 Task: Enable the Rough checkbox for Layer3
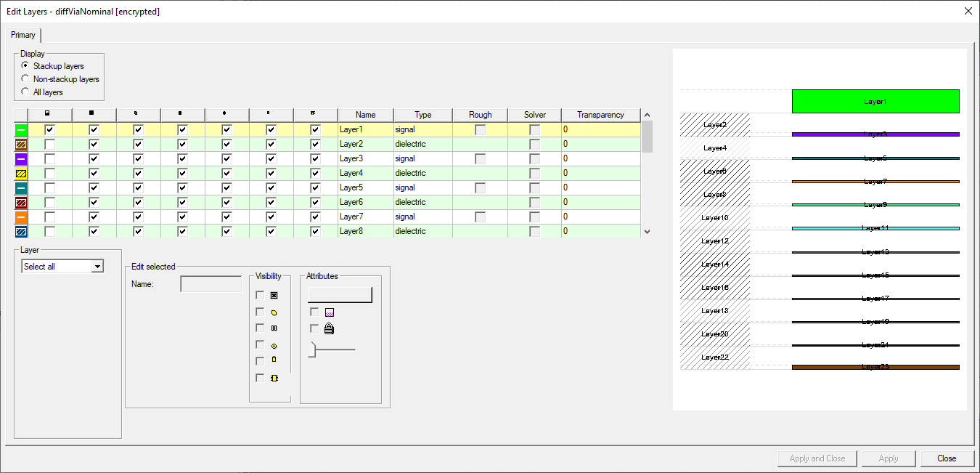click(x=479, y=158)
